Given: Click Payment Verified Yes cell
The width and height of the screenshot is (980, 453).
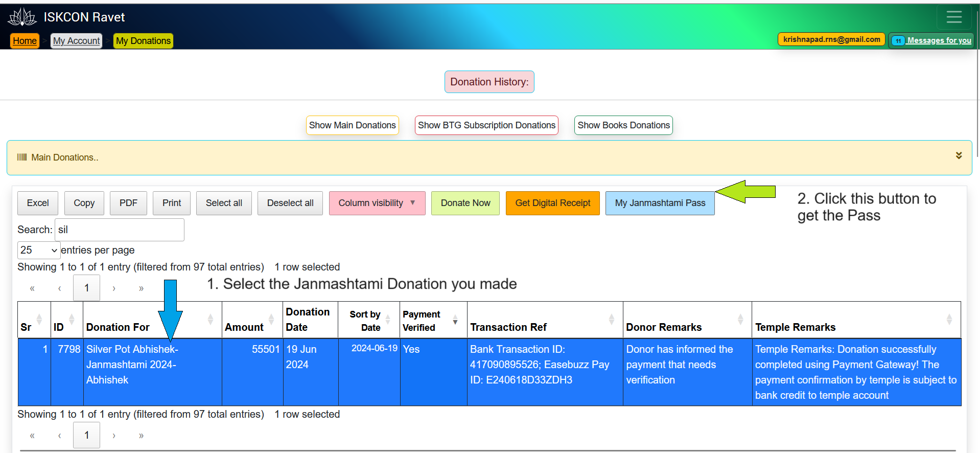Looking at the screenshot, I should [x=433, y=372].
